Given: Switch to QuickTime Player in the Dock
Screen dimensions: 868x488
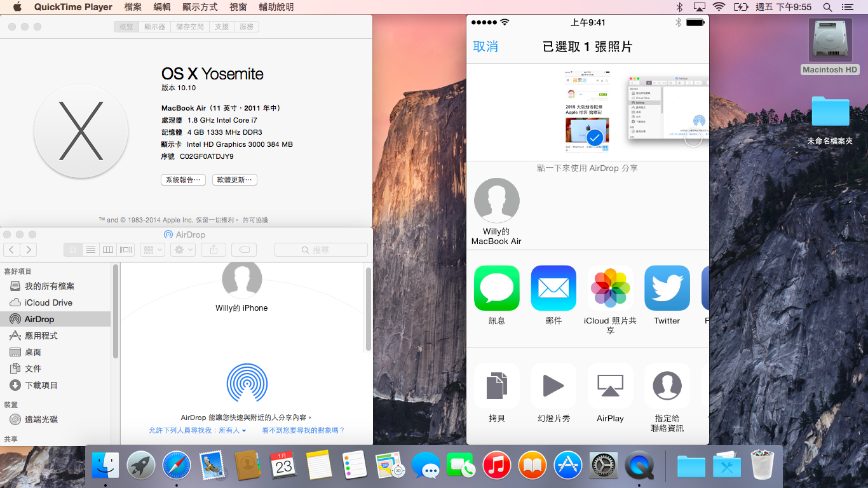Looking at the screenshot, I should pyautogui.click(x=639, y=466).
